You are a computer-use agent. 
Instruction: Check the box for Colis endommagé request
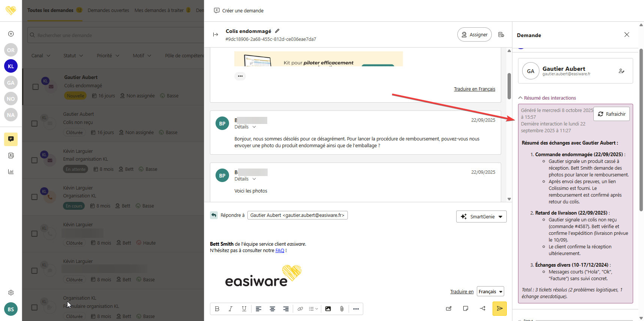[36, 87]
